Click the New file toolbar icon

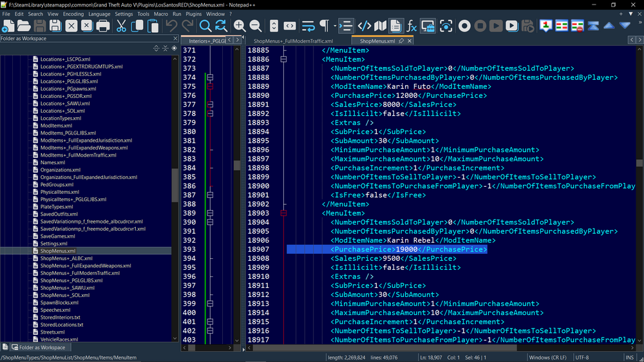(8, 26)
